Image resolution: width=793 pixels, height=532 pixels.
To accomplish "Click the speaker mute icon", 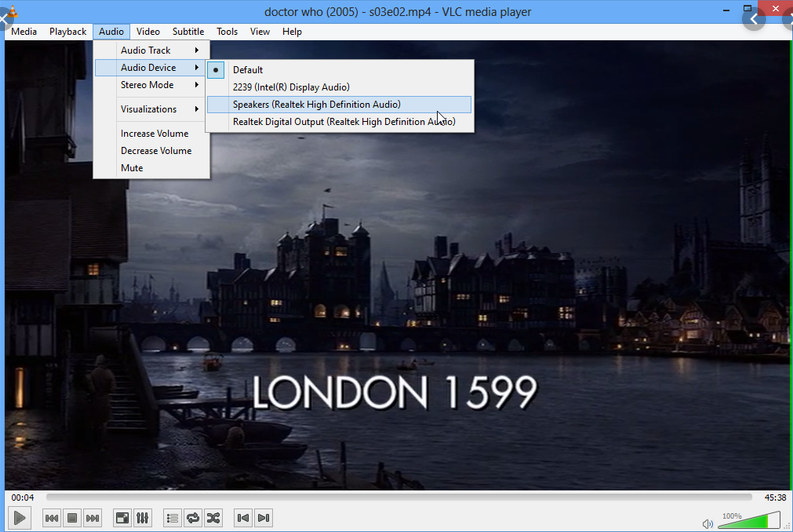I will tap(708, 522).
